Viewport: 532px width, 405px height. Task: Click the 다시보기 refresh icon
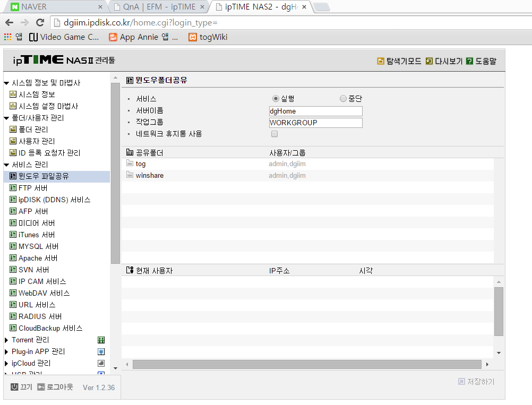(x=429, y=61)
